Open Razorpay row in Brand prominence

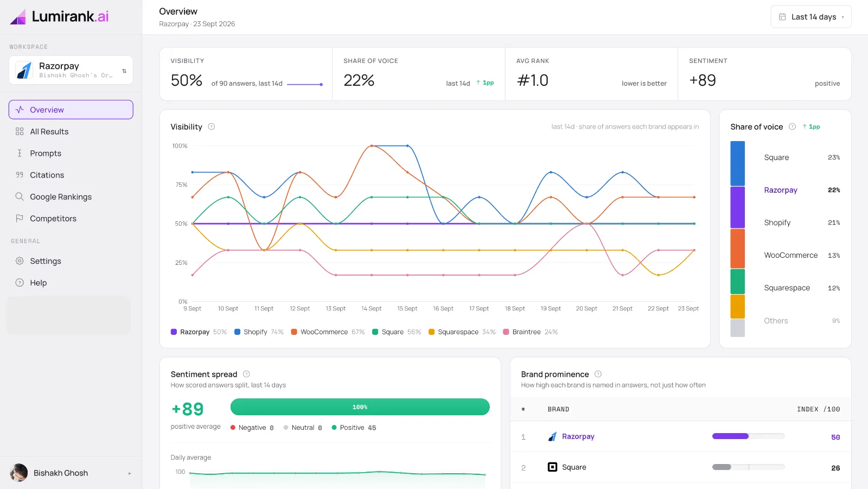coord(681,437)
